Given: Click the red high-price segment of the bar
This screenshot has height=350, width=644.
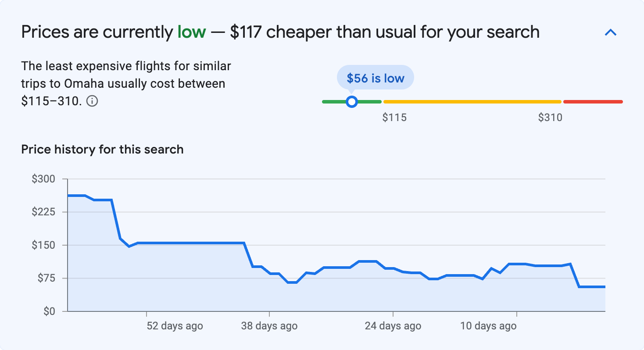Looking at the screenshot, I should pyautogui.click(x=592, y=101).
